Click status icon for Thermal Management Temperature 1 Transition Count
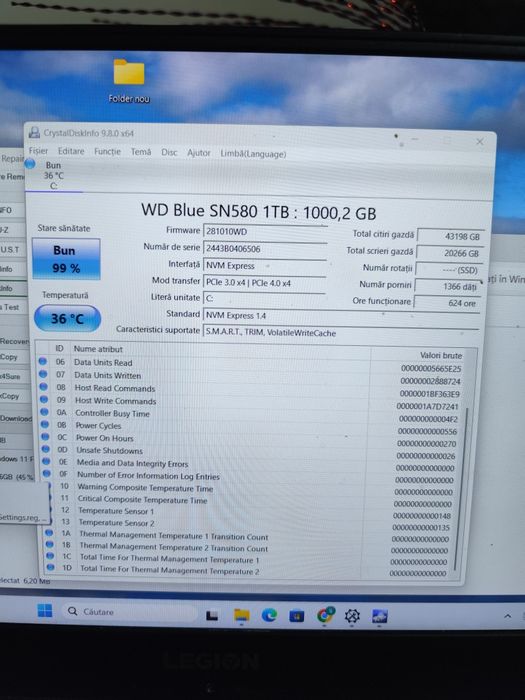This screenshot has height=700, width=525. pos(49,533)
